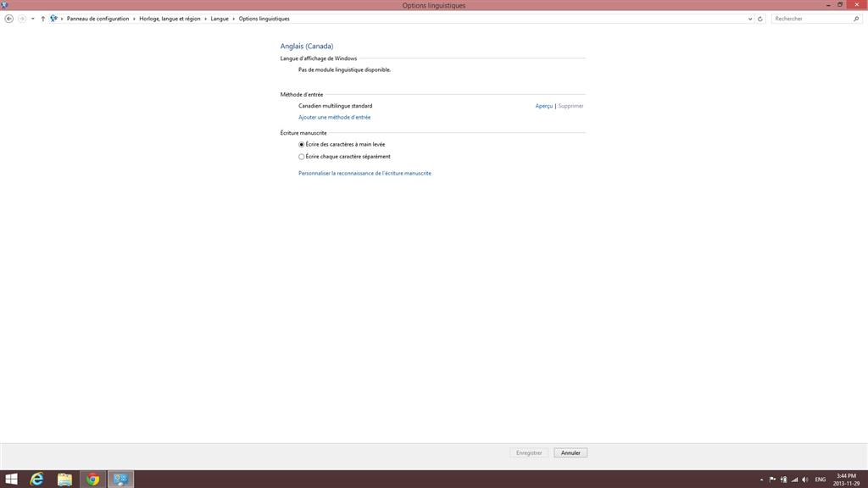Viewport: 868px width, 488px height.
Task: Click Langue d'affichage de Windows label
Action: coord(319,58)
